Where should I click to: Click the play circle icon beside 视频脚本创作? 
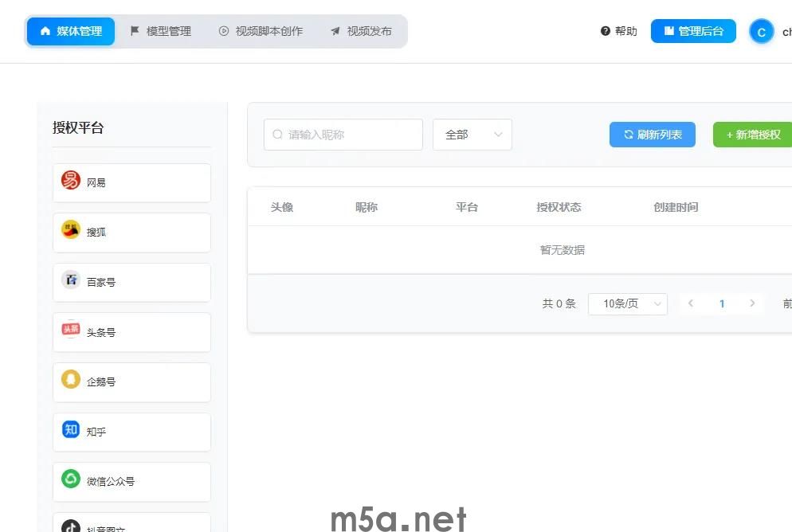[x=224, y=31]
